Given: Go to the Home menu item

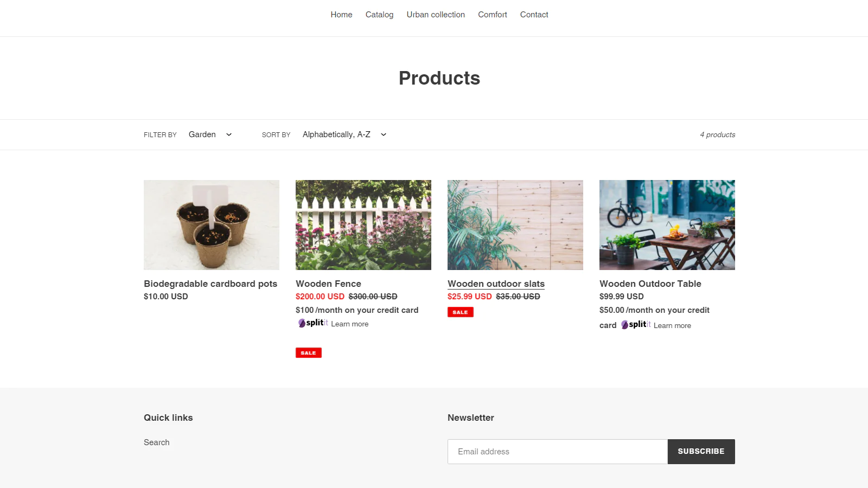Looking at the screenshot, I should point(341,15).
